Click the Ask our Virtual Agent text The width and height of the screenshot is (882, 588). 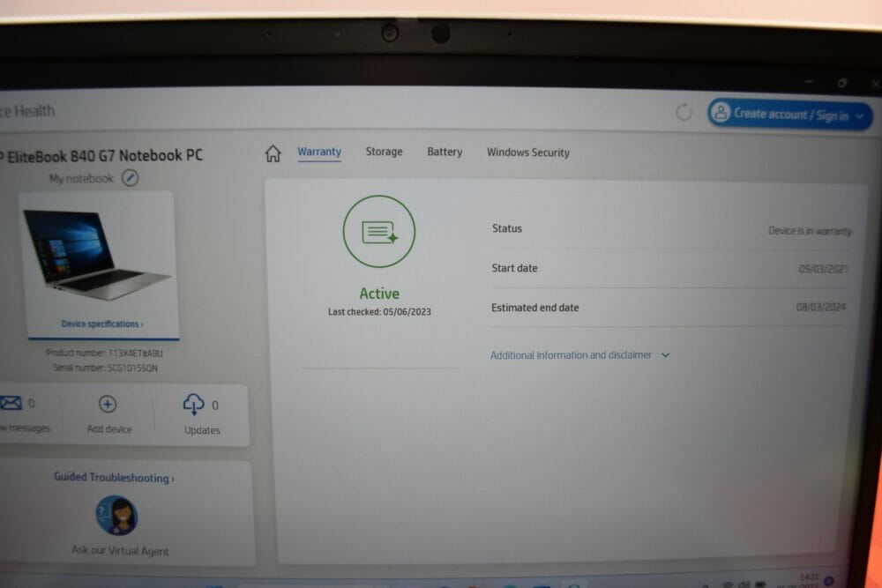click(x=120, y=550)
